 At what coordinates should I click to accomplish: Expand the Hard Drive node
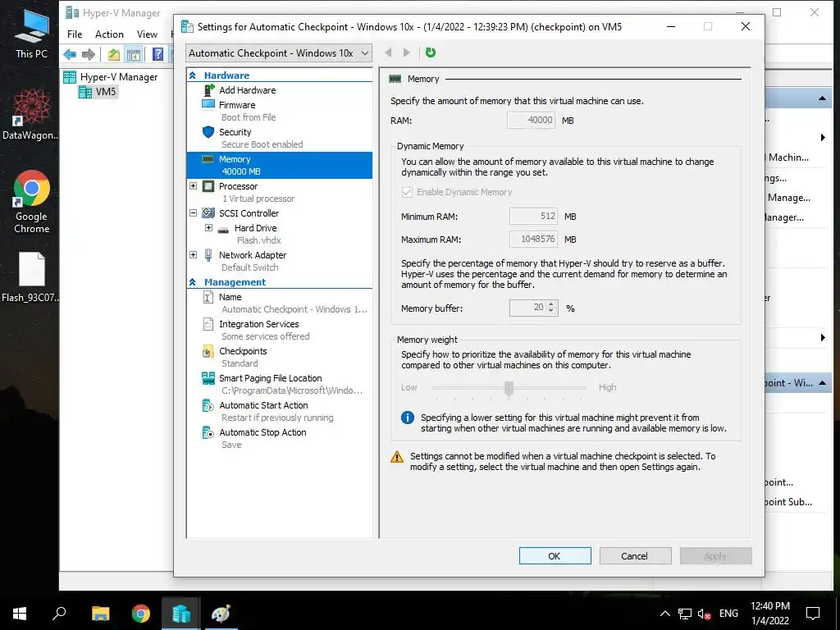(x=209, y=228)
